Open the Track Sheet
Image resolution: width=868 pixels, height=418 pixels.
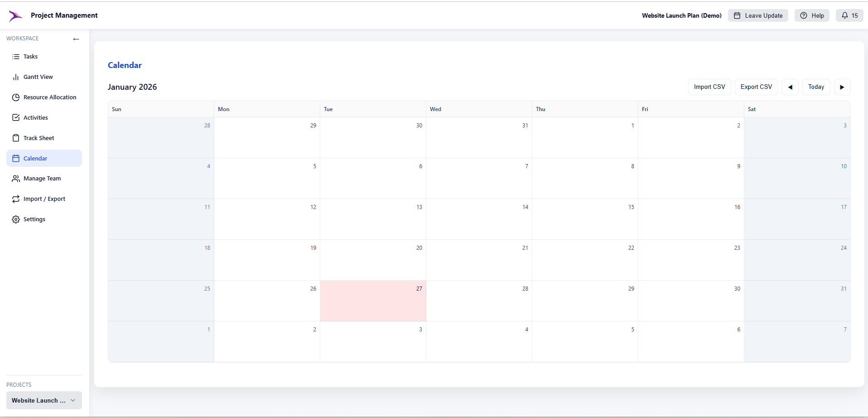point(39,138)
